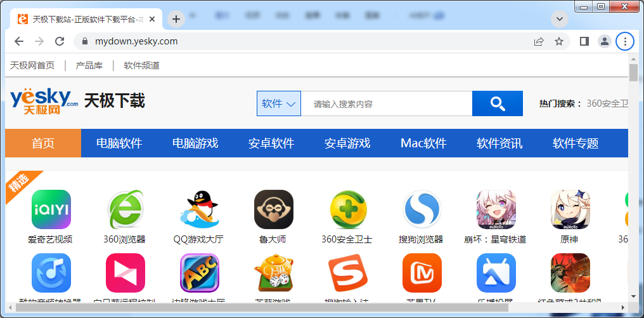Go to the 安卓游戏 nav tab

tap(347, 143)
